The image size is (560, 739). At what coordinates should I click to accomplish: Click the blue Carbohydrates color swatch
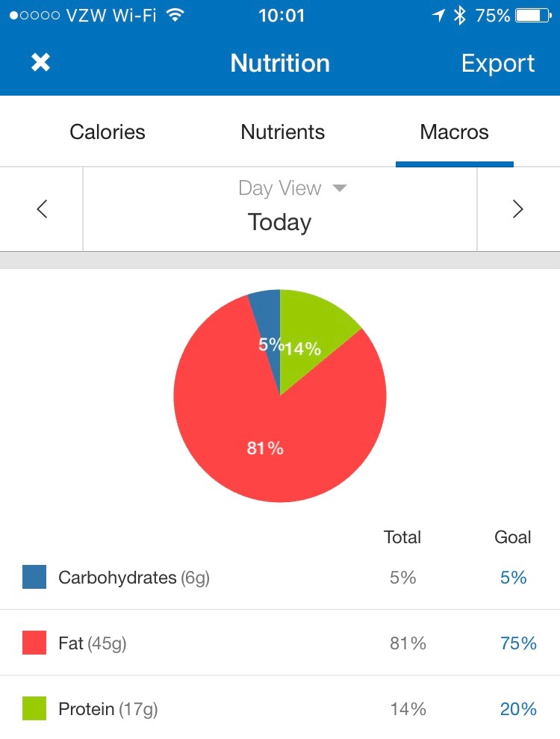pyautogui.click(x=34, y=577)
